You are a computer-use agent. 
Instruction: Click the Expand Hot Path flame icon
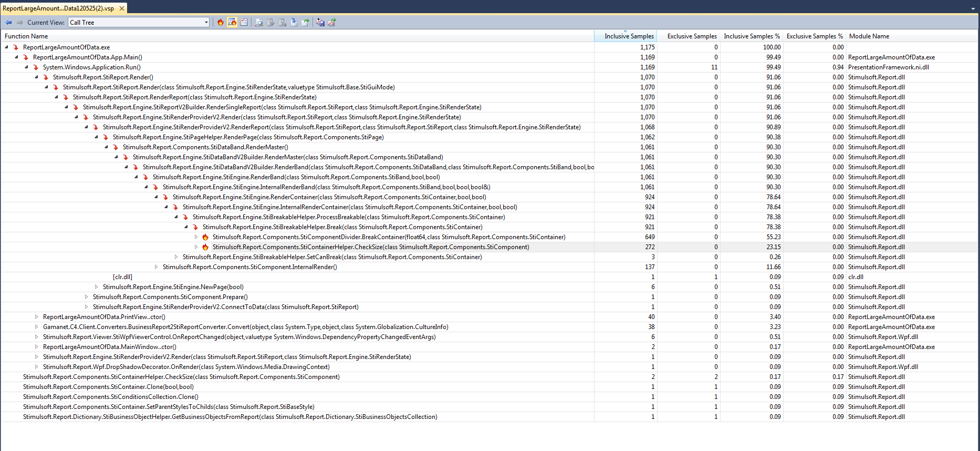click(221, 22)
